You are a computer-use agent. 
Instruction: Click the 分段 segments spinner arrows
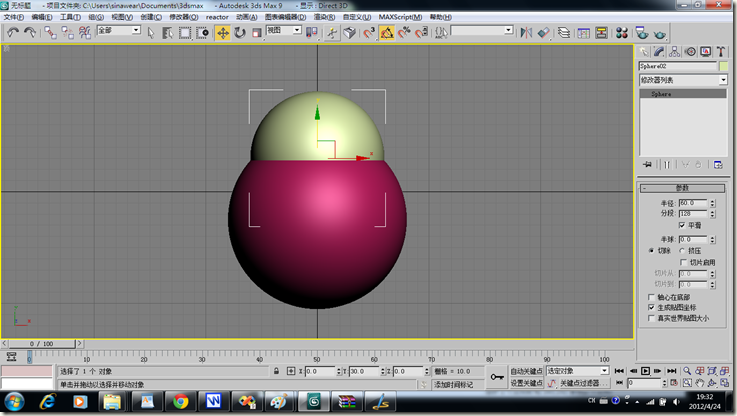tap(713, 214)
